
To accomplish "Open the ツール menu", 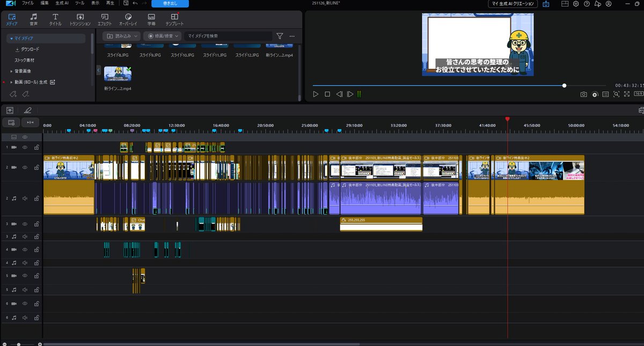I will pyautogui.click(x=79, y=3).
